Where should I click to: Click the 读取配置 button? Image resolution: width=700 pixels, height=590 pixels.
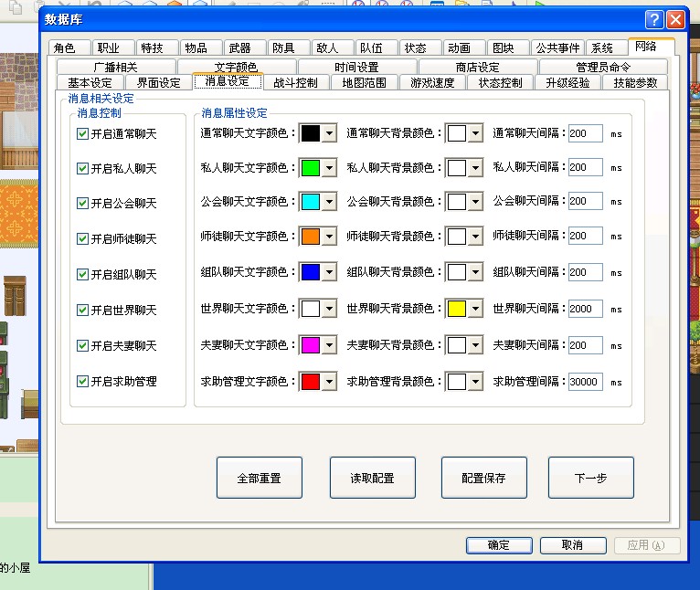(x=373, y=478)
